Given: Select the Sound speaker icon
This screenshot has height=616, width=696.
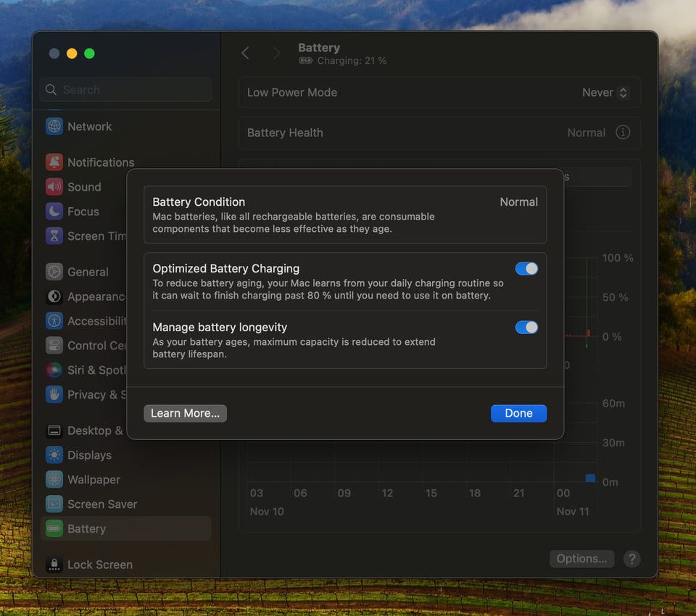Looking at the screenshot, I should (x=54, y=187).
